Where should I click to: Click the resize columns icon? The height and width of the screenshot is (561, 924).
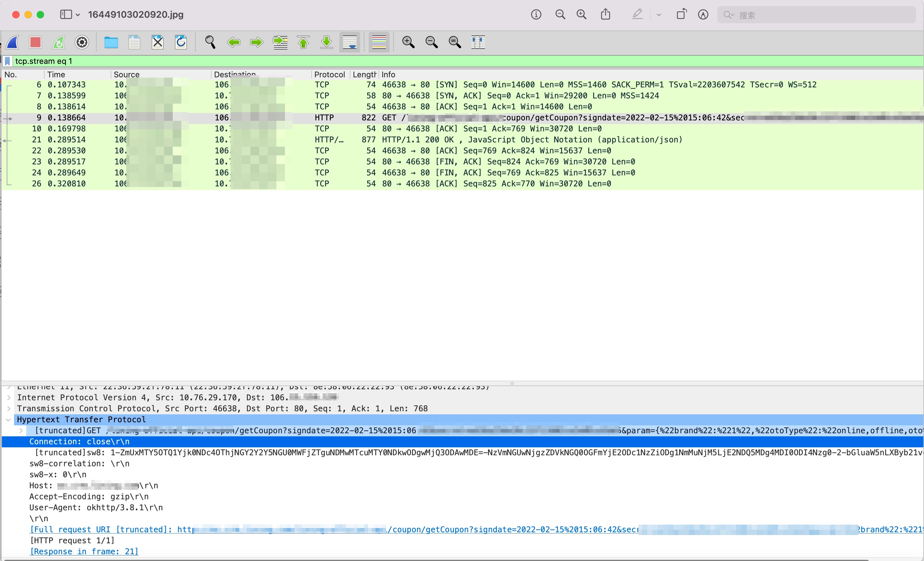point(478,42)
